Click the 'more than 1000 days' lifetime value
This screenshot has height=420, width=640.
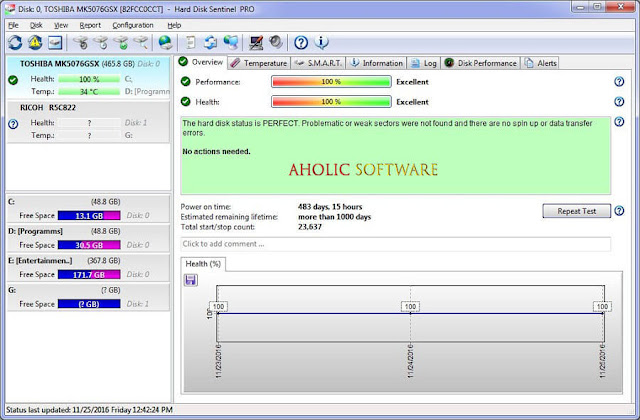click(x=334, y=217)
